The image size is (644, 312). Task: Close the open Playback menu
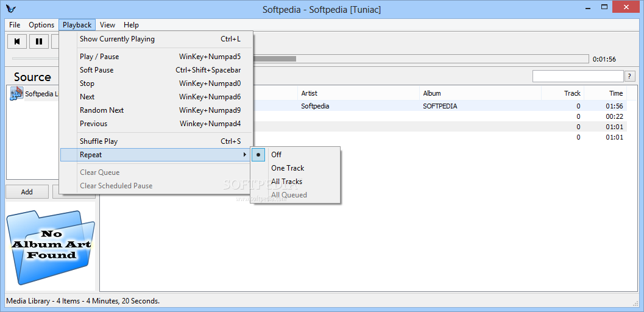77,25
